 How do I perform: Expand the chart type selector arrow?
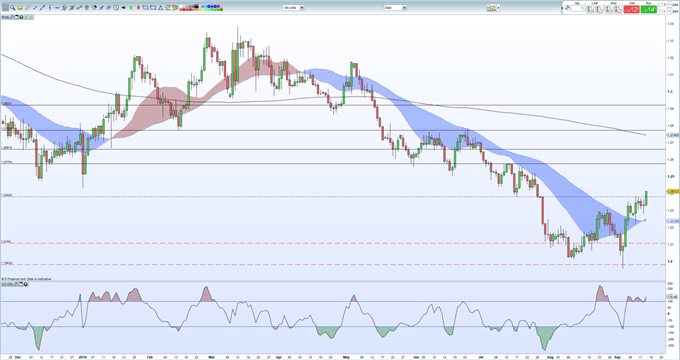click(x=498, y=8)
